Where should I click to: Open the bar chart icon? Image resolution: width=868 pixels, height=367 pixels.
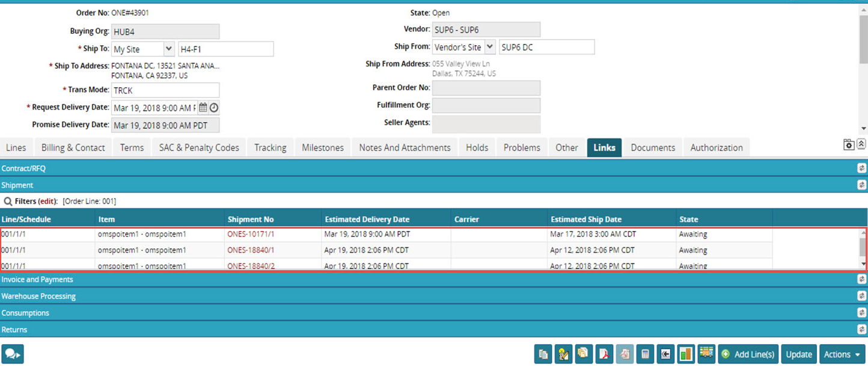(x=686, y=354)
